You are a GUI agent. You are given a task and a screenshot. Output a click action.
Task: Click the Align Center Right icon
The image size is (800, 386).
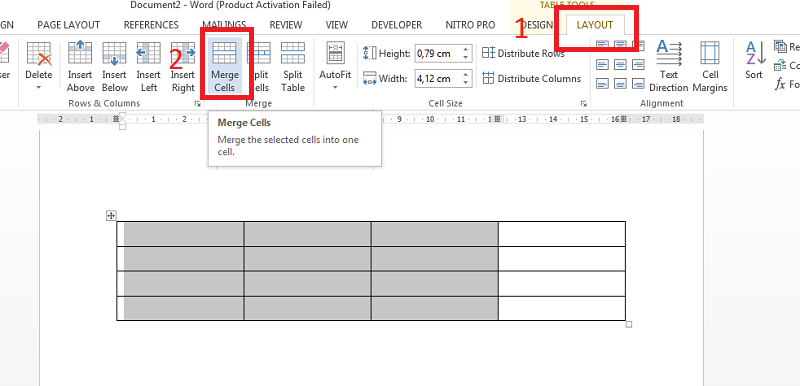(638, 64)
